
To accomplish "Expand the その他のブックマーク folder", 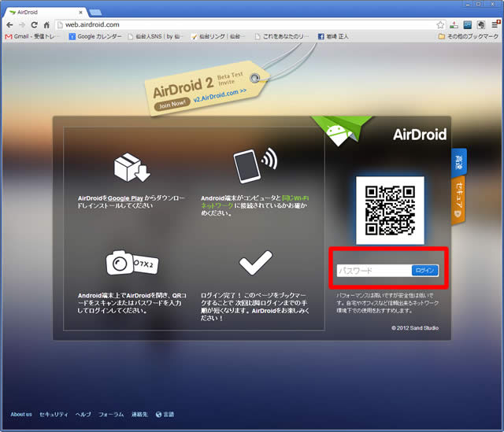I will (x=469, y=36).
